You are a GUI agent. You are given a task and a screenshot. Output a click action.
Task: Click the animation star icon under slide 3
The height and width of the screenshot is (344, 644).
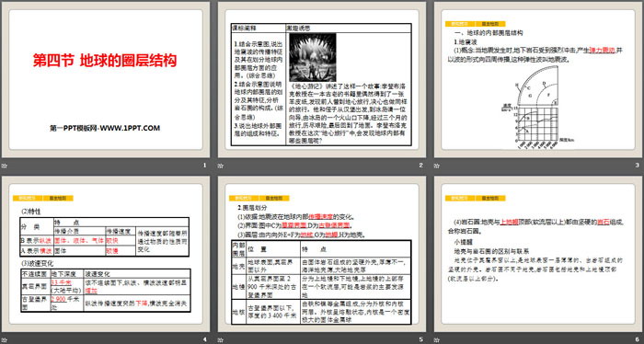tap(437, 166)
